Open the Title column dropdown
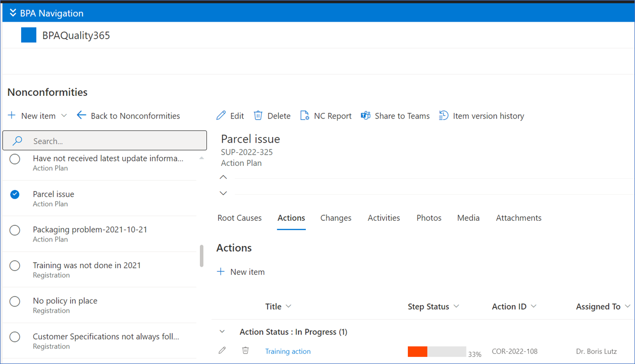 point(289,307)
